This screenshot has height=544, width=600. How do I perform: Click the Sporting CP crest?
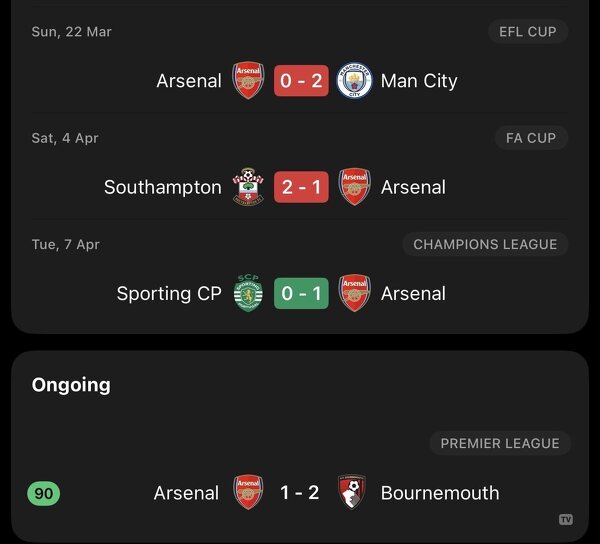(248, 293)
